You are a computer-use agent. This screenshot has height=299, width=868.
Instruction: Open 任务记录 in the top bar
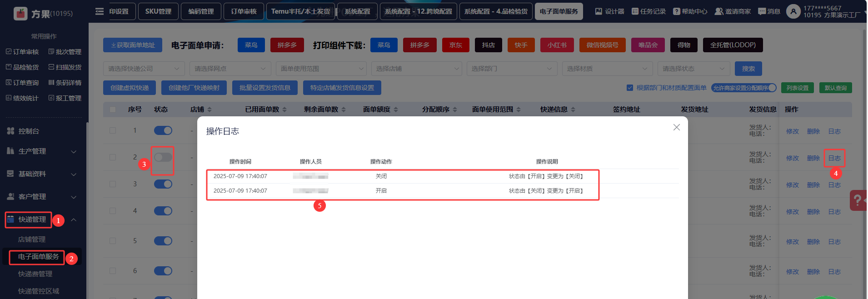(649, 11)
